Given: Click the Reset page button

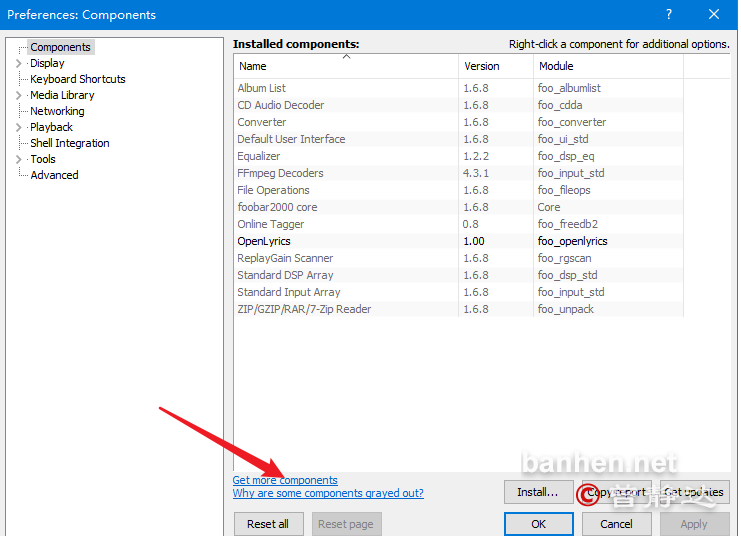Looking at the screenshot, I should click(346, 524).
